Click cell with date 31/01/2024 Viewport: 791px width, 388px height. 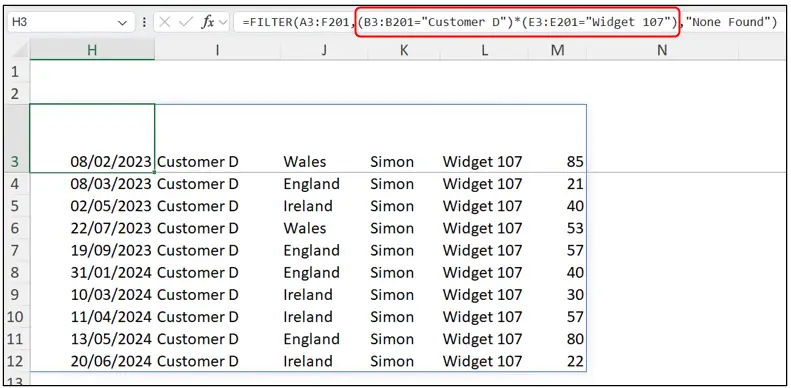tap(92, 272)
